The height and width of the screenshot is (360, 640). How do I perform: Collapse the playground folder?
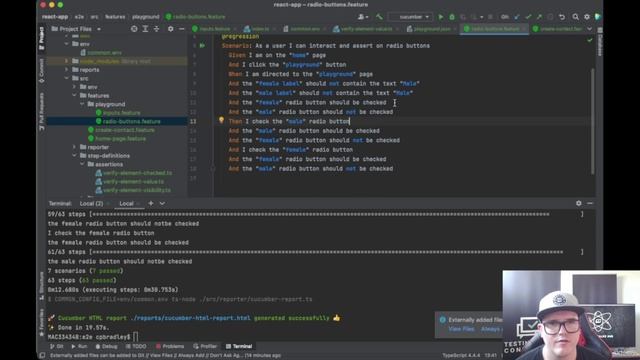tap(82, 104)
